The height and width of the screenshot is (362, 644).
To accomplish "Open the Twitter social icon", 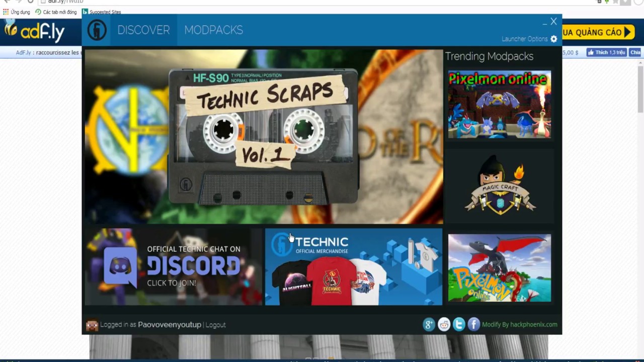I will tap(459, 324).
